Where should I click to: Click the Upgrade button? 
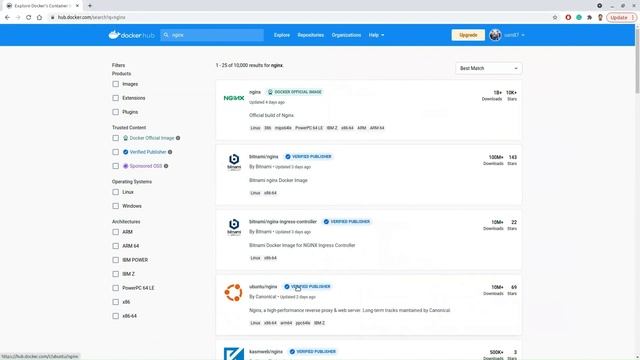pyautogui.click(x=468, y=35)
